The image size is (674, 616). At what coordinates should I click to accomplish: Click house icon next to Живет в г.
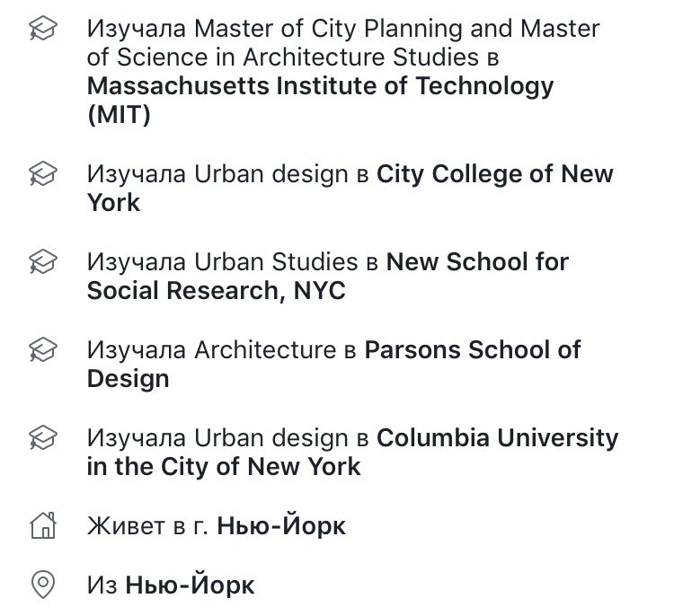click(x=43, y=525)
